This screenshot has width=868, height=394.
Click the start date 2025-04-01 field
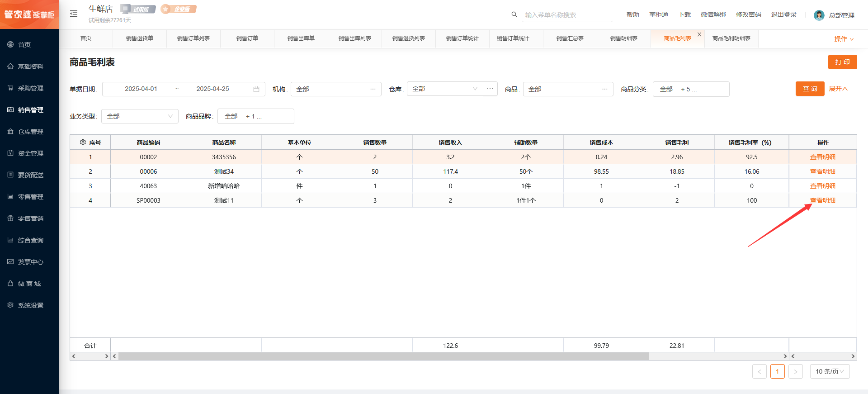tap(141, 89)
